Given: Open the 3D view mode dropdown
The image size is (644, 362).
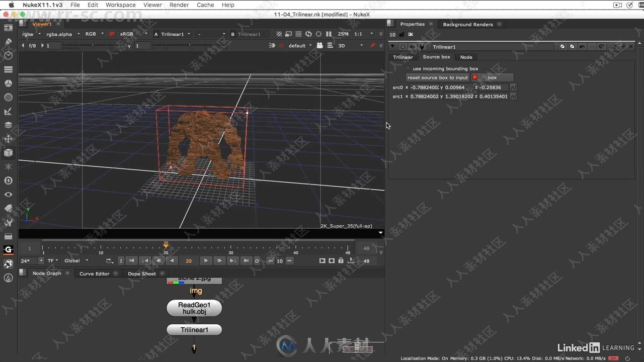Looking at the screenshot, I should 350,45.
